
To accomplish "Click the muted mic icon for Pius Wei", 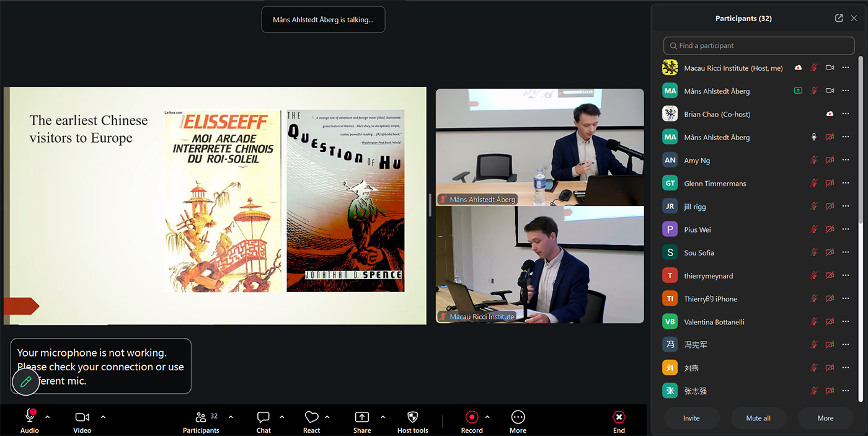I will pos(814,229).
